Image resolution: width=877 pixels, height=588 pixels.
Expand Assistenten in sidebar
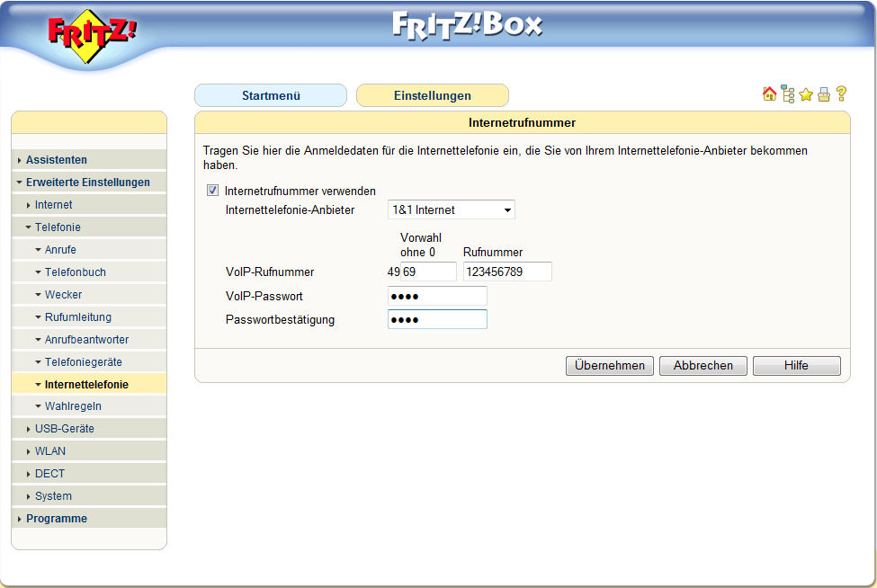pos(89,160)
